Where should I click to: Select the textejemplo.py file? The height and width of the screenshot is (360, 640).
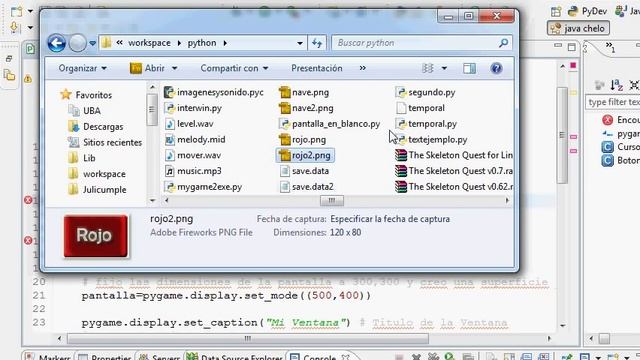pyautogui.click(x=431, y=140)
